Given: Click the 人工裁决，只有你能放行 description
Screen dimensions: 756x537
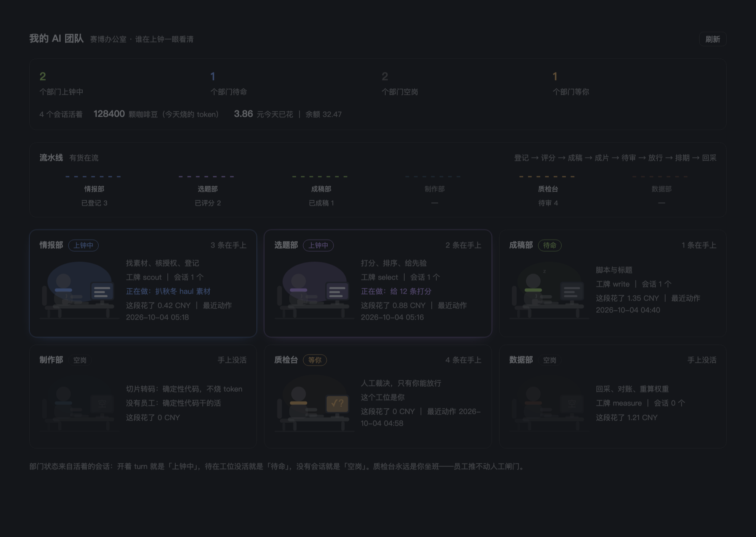Looking at the screenshot, I should coord(401,383).
